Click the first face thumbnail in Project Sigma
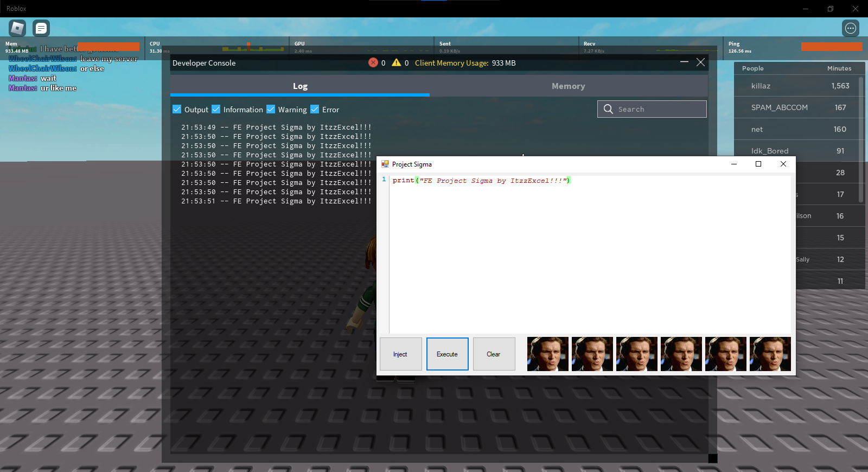The height and width of the screenshot is (472, 868). pos(548,354)
